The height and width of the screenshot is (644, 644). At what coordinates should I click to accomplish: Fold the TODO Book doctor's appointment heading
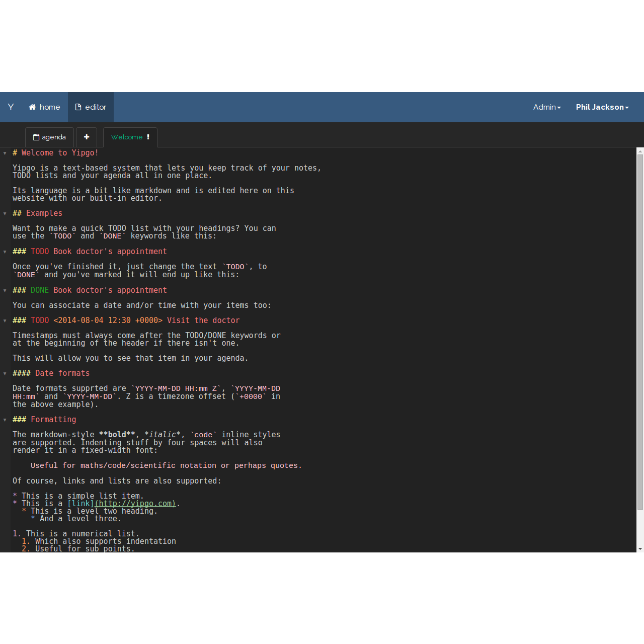pos(5,252)
